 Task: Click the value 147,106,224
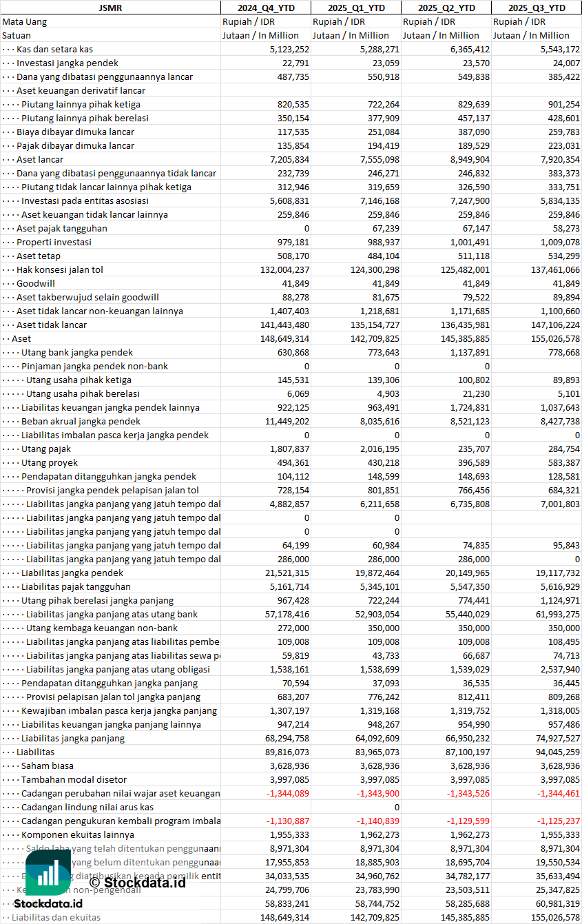click(555, 325)
